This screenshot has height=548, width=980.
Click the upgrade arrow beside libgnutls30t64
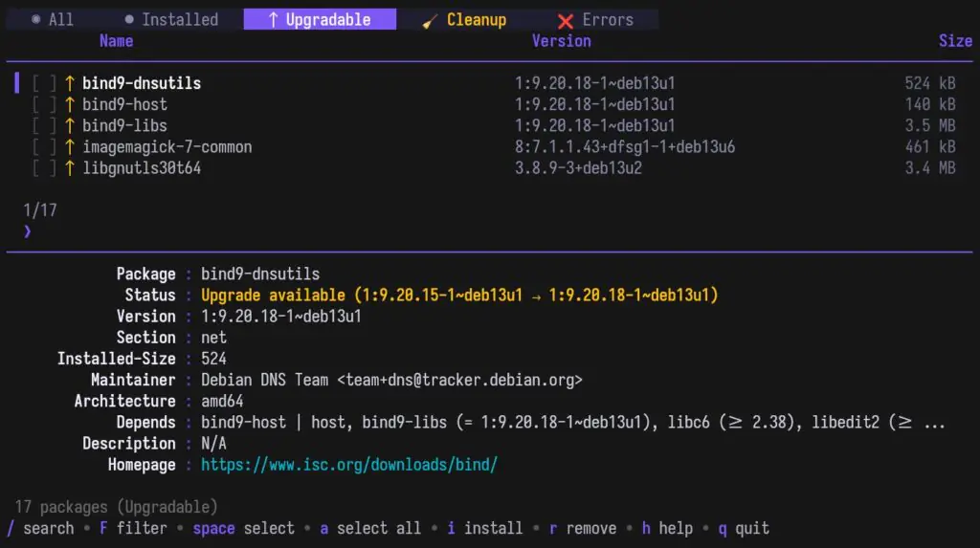click(70, 168)
